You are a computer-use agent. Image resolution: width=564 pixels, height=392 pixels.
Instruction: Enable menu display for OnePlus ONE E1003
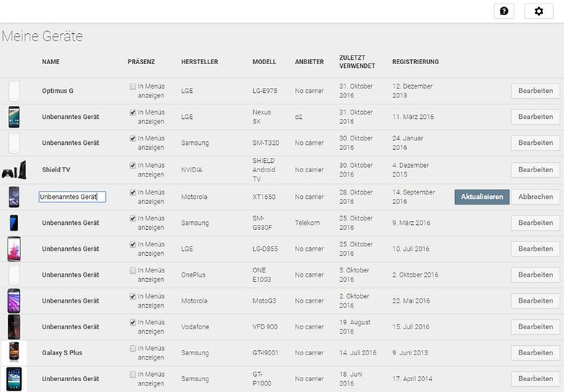click(133, 270)
